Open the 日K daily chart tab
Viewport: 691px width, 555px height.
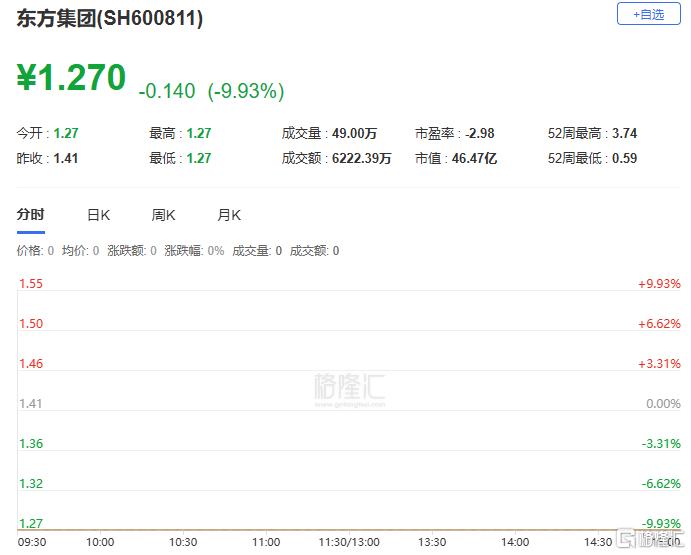pos(99,215)
